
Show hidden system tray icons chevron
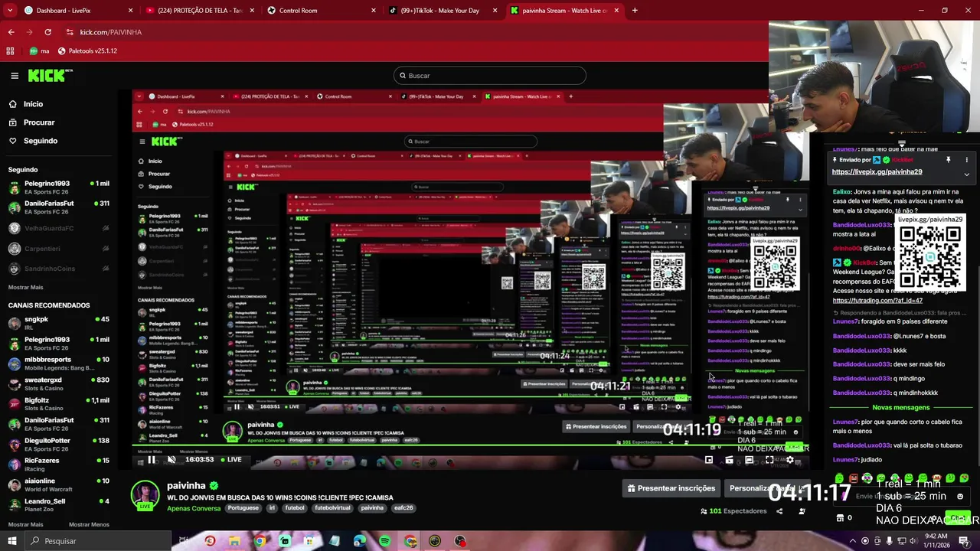(851, 540)
